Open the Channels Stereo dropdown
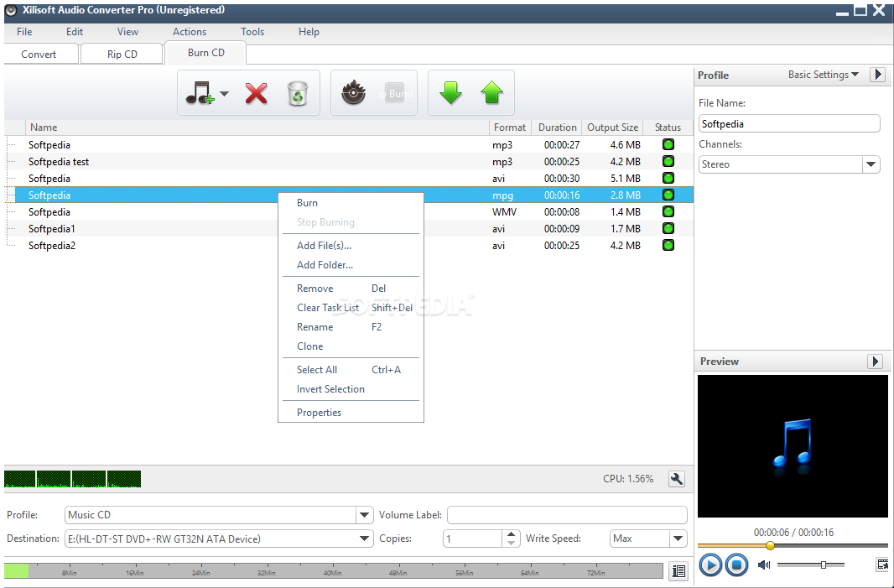 (870, 164)
